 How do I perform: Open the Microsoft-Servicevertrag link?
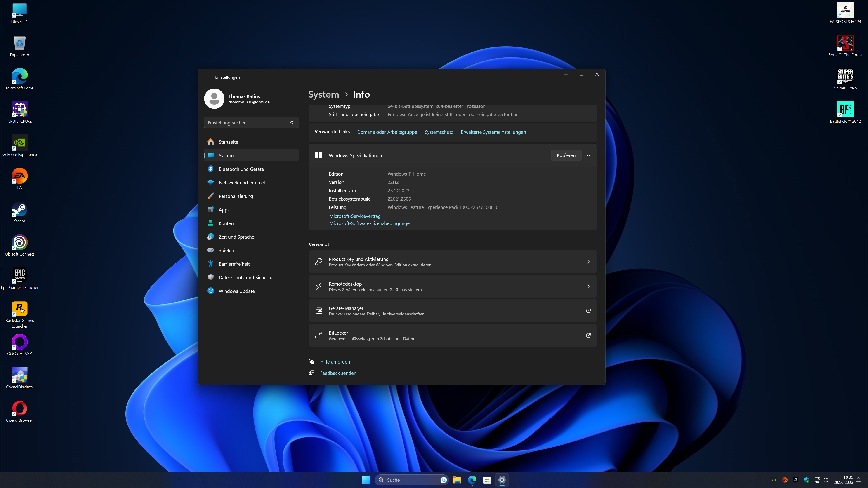pos(355,216)
